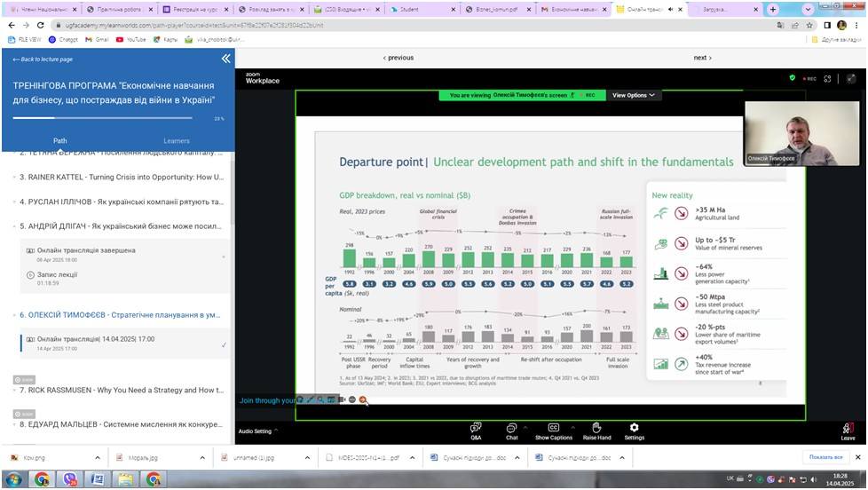Toggle Show Captions in Zoom
The width and height of the screenshot is (868, 490).
pyautogui.click(x=553, y=431)
